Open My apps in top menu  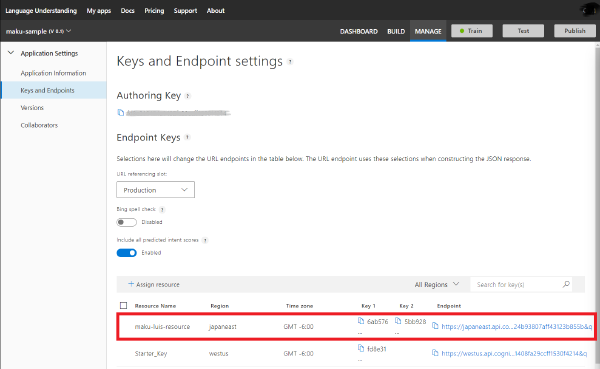click(99, 11)
